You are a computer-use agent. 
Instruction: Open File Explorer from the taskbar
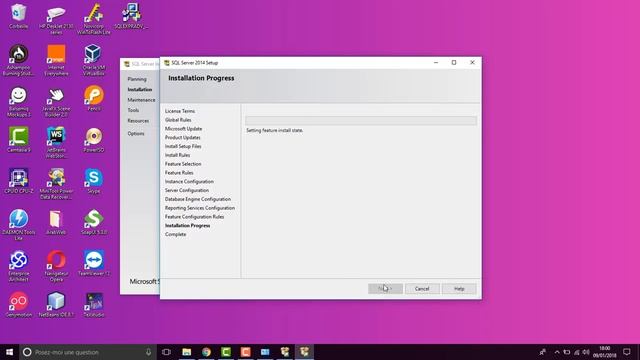click(x=187, y=352)
